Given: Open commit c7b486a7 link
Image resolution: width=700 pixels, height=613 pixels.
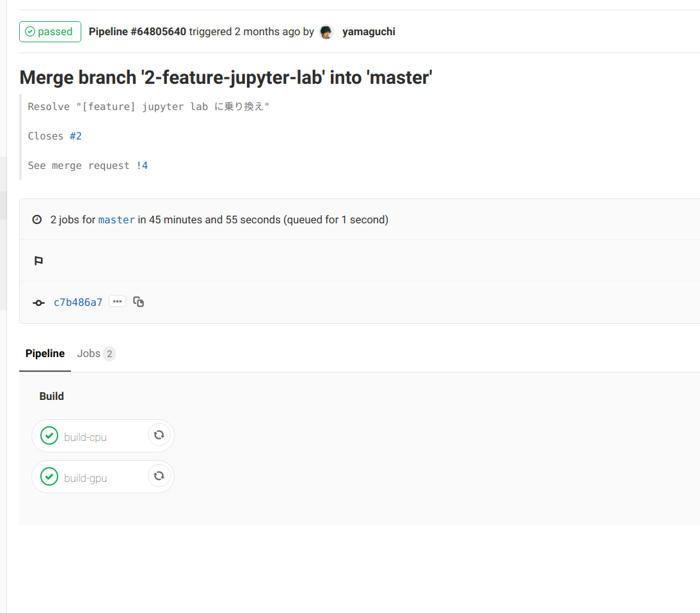Looking at the screenshot, I should 77,302.
